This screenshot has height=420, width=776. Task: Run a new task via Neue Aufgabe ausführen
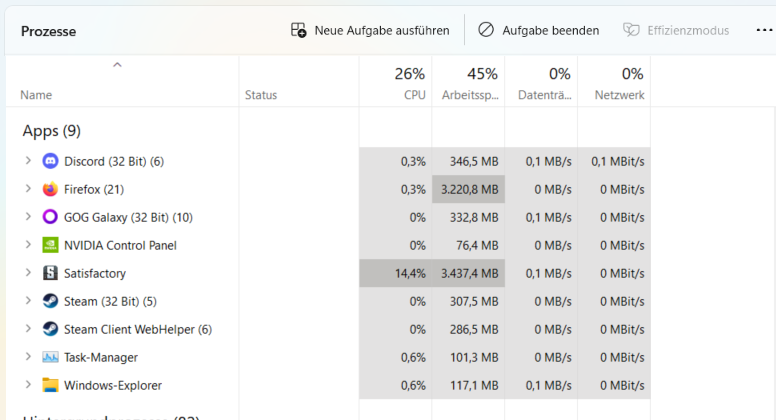[x=370, y=31]
